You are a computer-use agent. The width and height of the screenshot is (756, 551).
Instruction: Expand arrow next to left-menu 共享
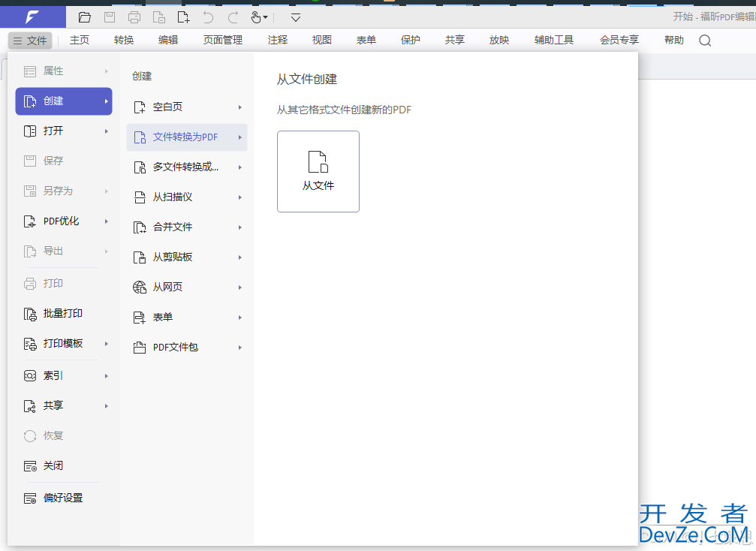107,406
